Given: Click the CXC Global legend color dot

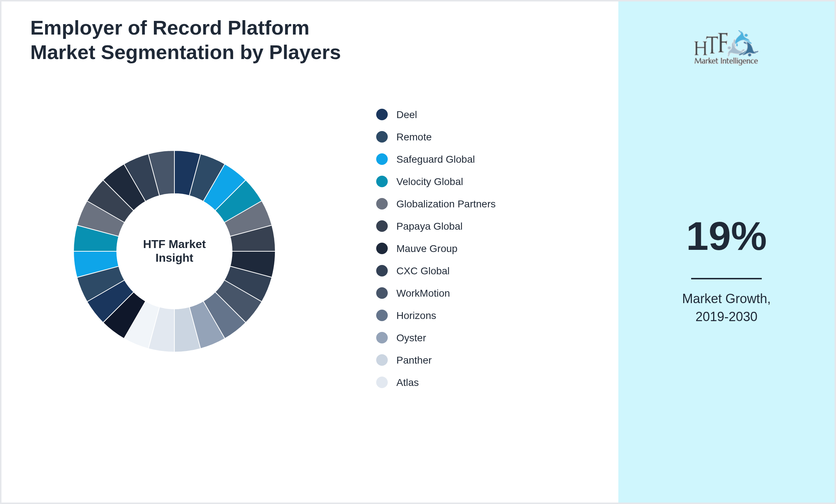Looking at the screenshot, I should coord(382,271).
